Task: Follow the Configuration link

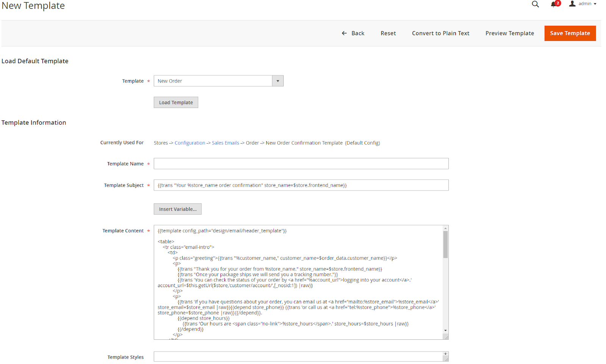Action: coord(190,143)
